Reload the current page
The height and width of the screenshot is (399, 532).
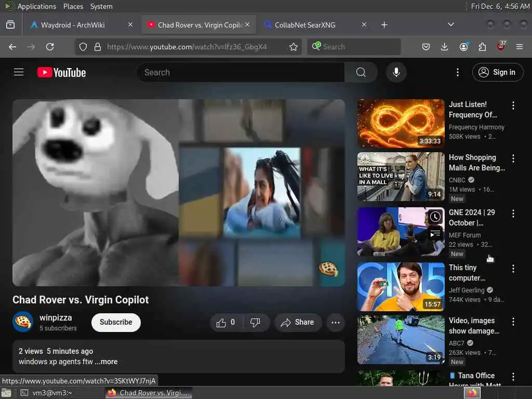coord(50,47)
